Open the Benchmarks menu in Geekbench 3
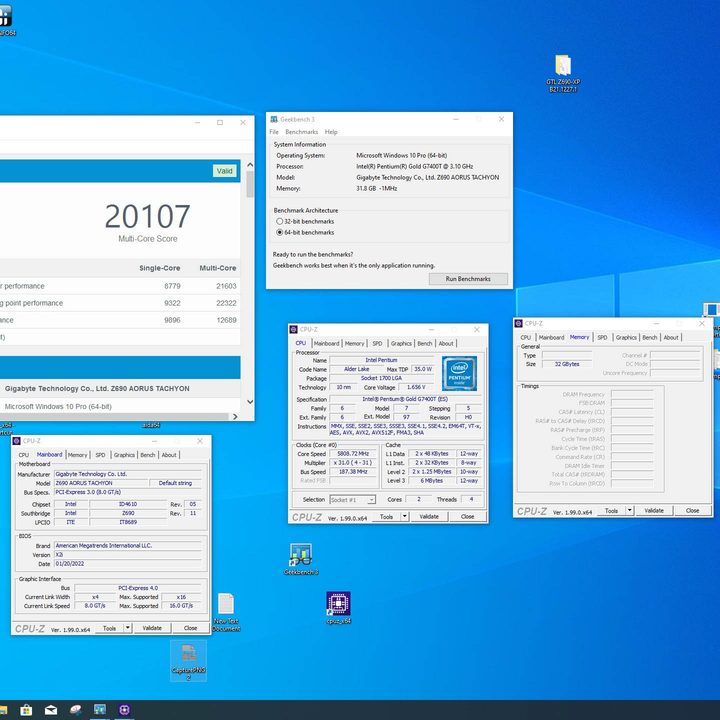Screen dimensions: 720x720 pos(301,132)
